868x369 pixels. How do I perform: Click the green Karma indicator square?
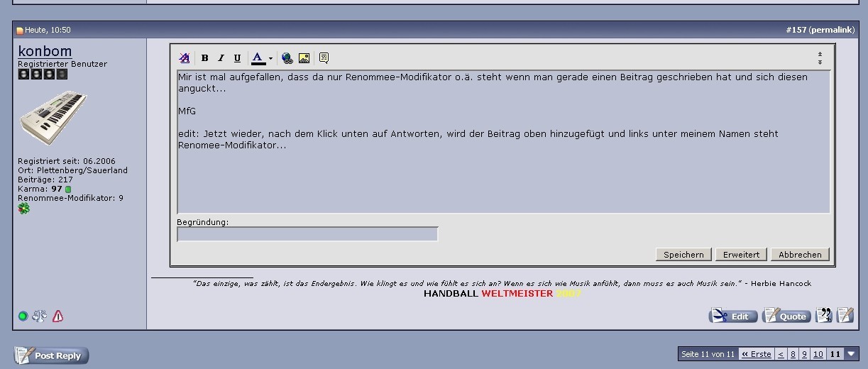(x=68, y=189)
